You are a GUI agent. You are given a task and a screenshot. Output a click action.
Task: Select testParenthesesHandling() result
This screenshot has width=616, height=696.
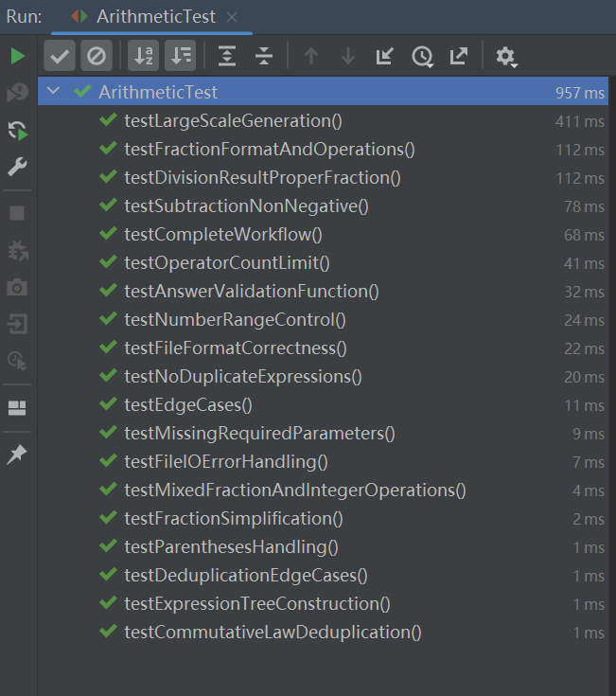(x=323, y=547)
